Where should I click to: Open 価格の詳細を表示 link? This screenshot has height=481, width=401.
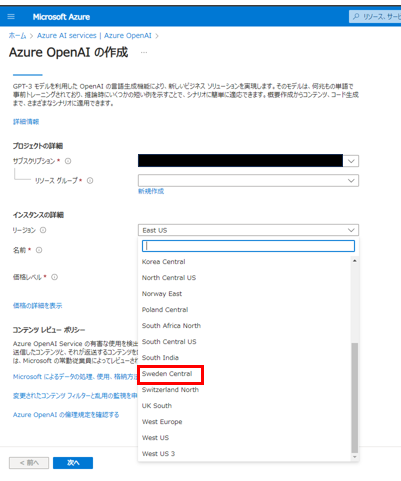coord(37,306)
